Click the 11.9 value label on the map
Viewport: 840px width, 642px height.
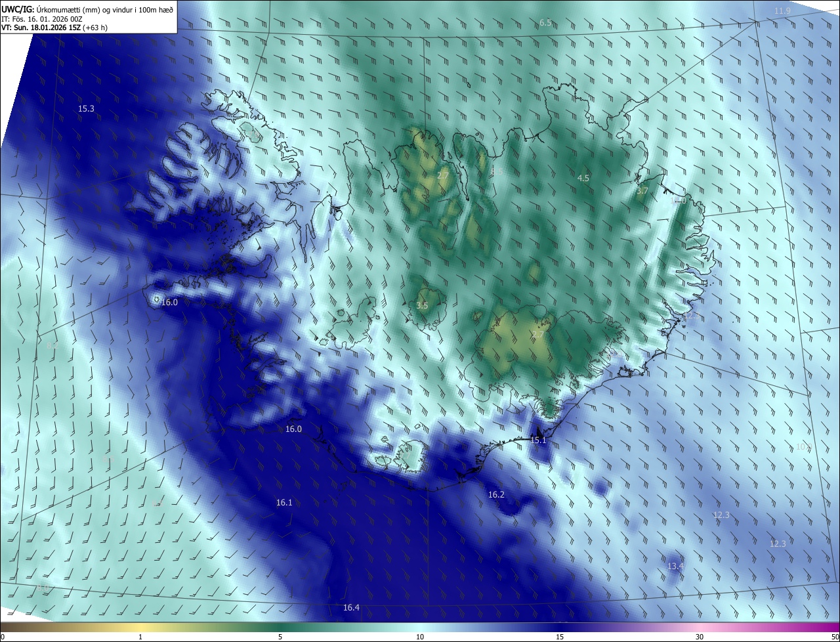[782, 11]
